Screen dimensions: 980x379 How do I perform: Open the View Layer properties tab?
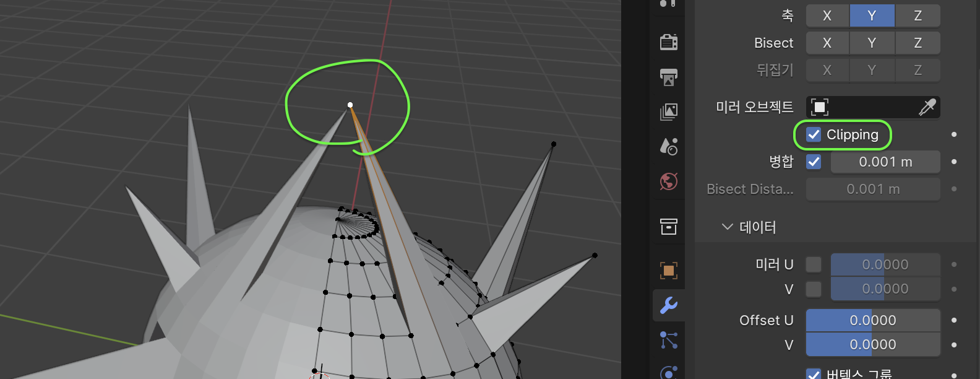669,111
